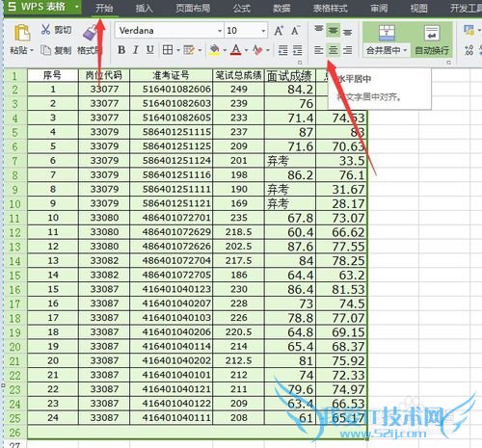Increase font size with A+ icon
482x448 pixels.
[279, 31]
